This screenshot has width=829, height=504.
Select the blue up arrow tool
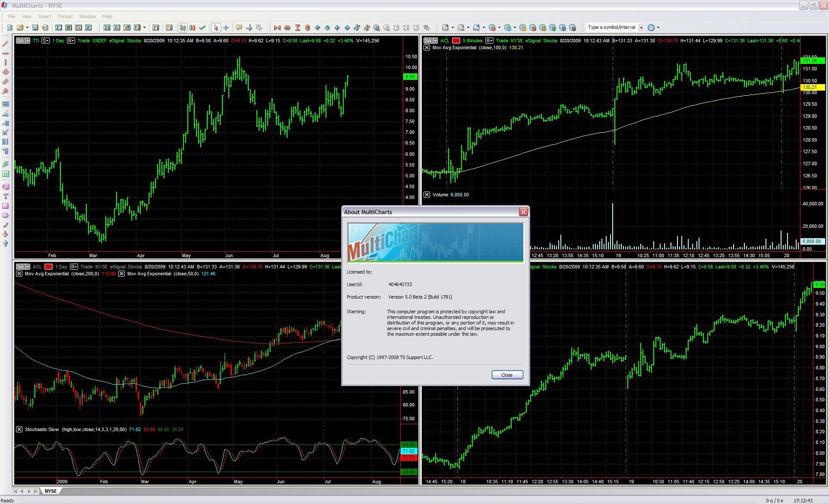click(5, 243)
